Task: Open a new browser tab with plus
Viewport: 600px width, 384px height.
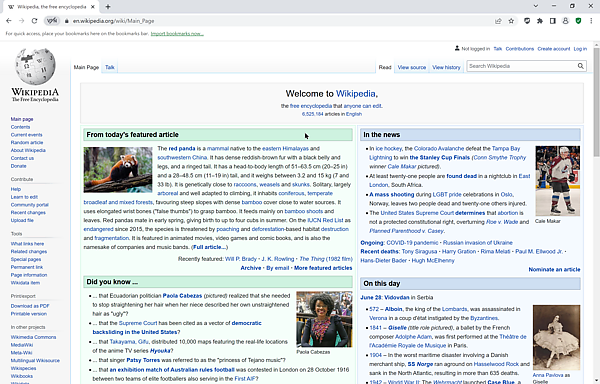Action: tap(108, 7)
